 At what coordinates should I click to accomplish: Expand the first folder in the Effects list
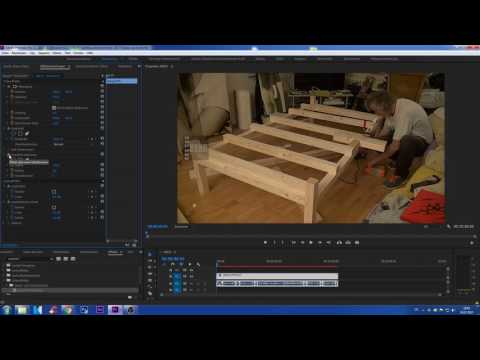tap(4, 265)
